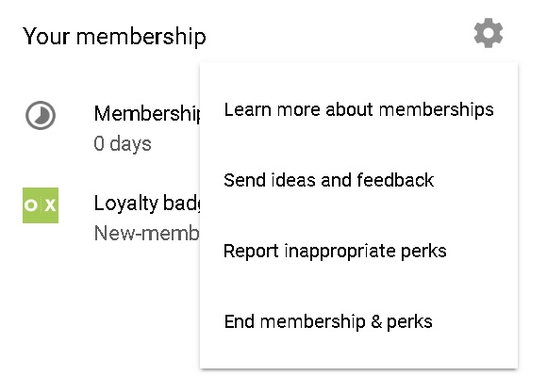Click the 0 days duration text
This screenshot has height=392, width=547.
coord(123,143)
